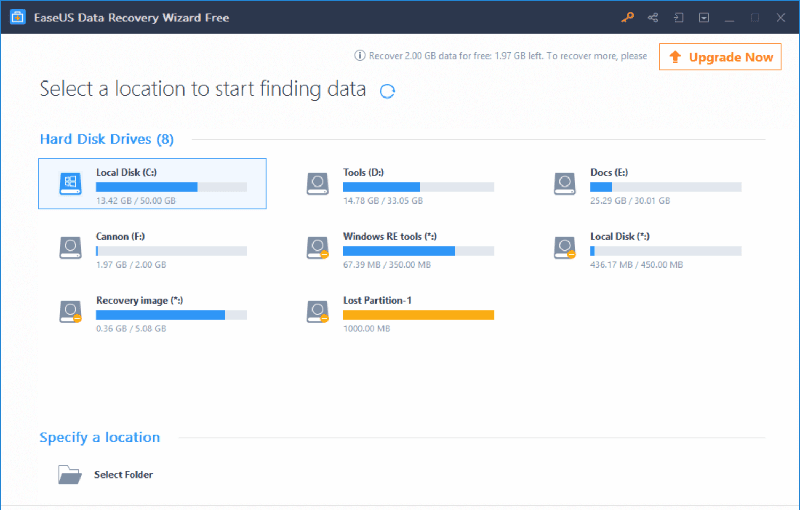Click the Lost Partition-1 orange usage bar
The width and height of the screenshot is (800, 510).
[x=418, y=315]
